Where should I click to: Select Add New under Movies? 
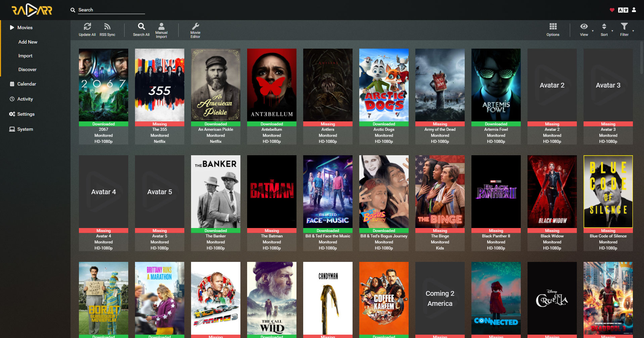[x=28, y=42]
